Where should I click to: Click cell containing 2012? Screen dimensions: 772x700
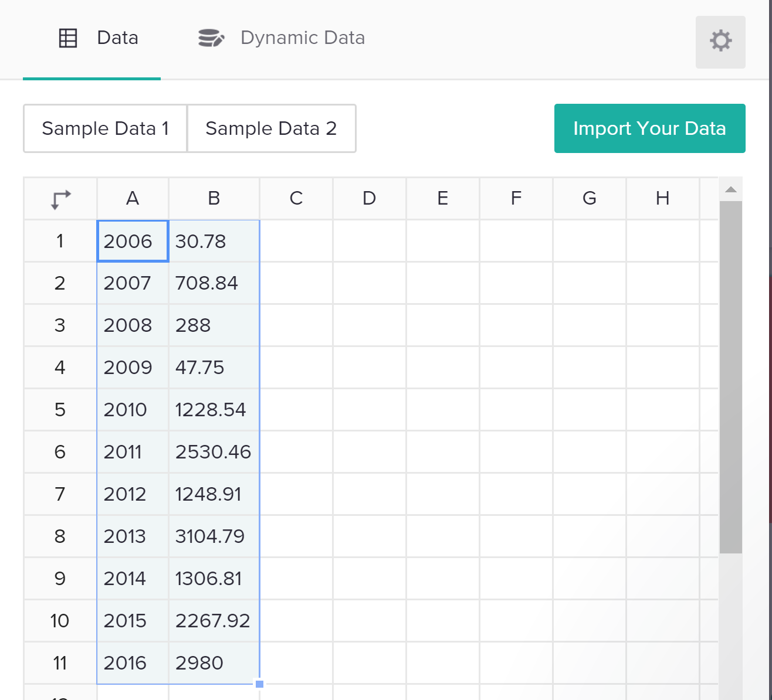133,494
